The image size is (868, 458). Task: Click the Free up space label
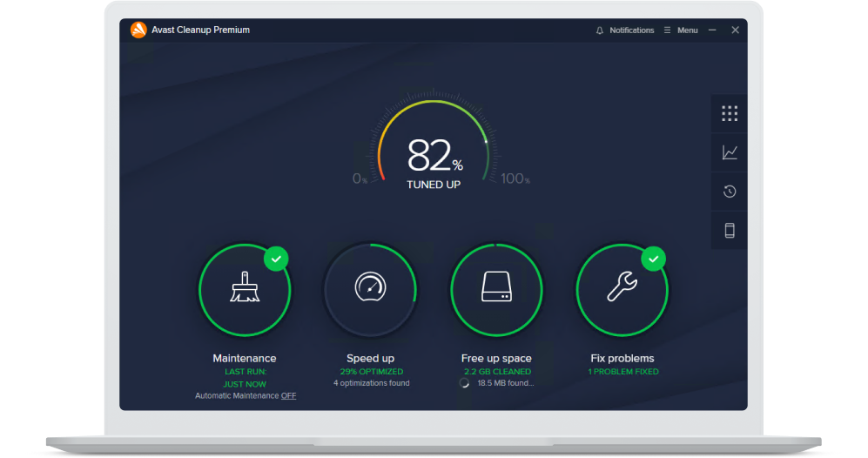[496, 359]
